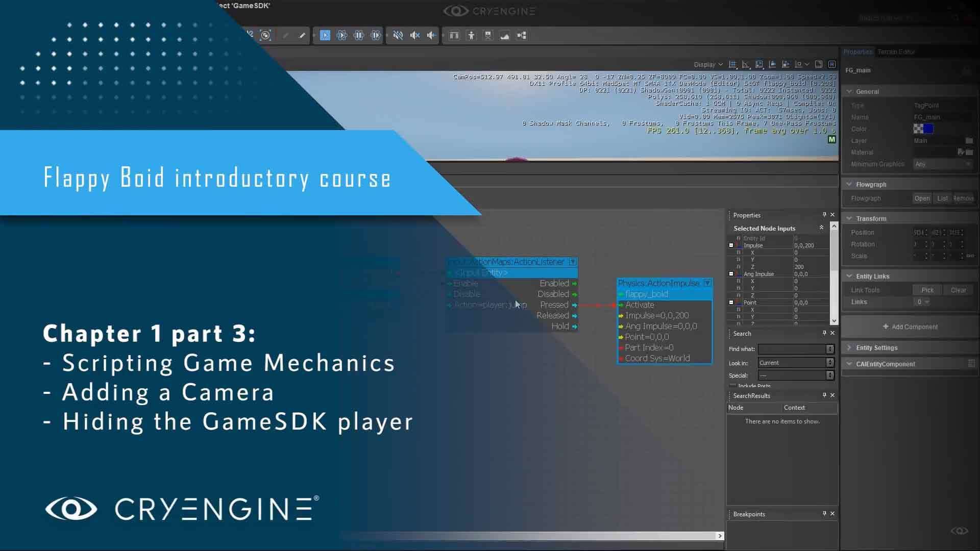Screen dimensions: 980x551
Task: Toggle the grid snapping icon in viewport toolbar
Action: 733,64
